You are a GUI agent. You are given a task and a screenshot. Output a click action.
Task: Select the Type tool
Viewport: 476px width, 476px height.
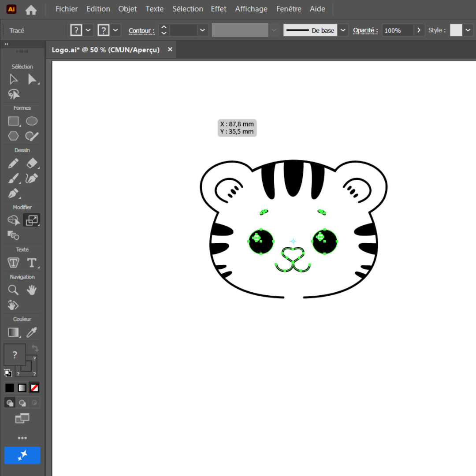[x=32, y=263]
